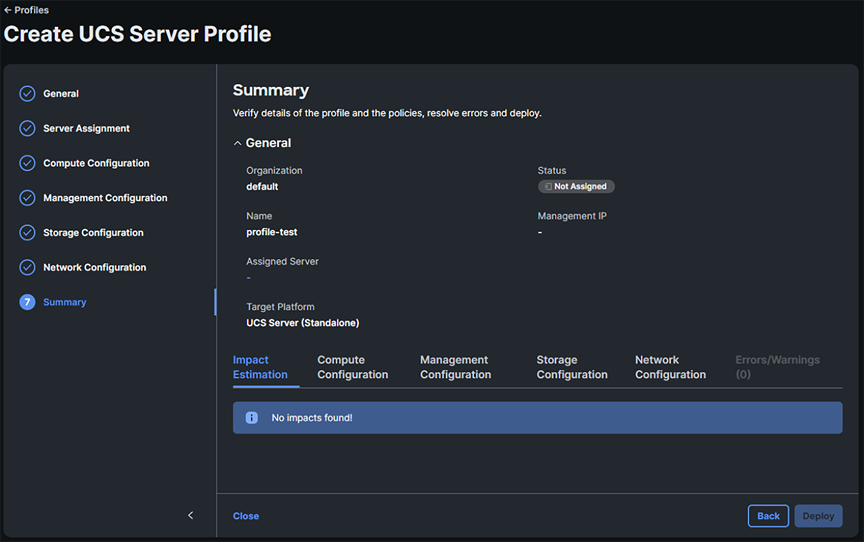Click the profile-test name value
Image resolution: width=864 pixels, height=542 pixels.
[272, 232]
